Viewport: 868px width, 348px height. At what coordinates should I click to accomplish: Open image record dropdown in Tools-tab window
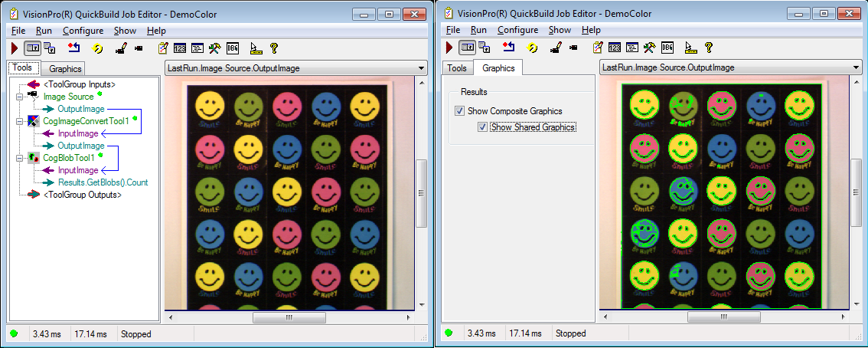click(x=422, y=68)
